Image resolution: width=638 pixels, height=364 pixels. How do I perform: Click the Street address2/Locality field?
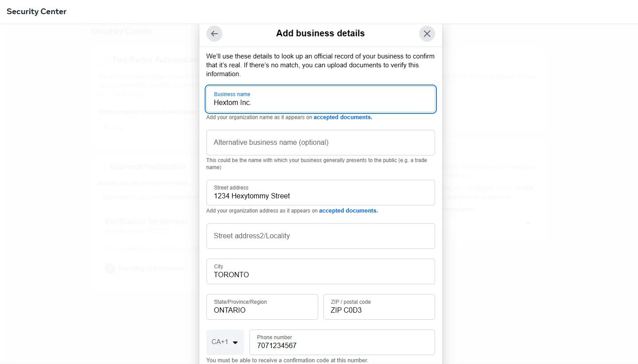point(321,236)
